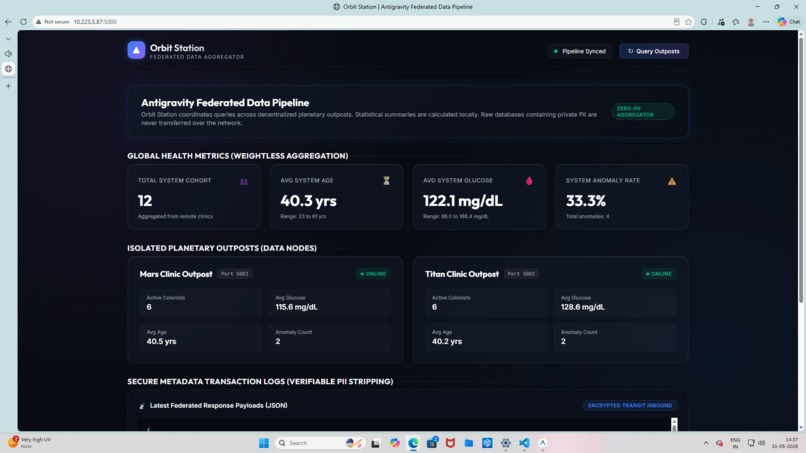Click the blood drop icon on Avg System Glucose
Viewport: 806px width, 453px height.
[529, 180]
